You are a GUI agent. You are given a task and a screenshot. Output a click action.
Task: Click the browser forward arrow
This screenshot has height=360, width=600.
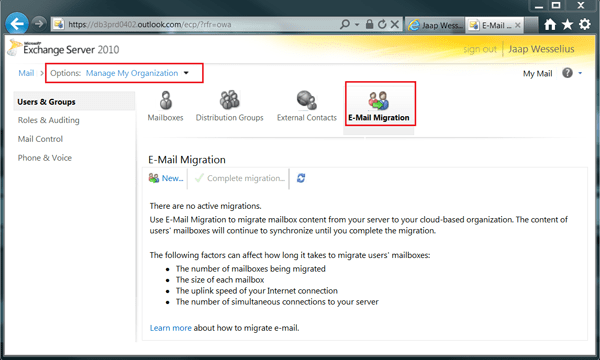click(x=38, y=24)
